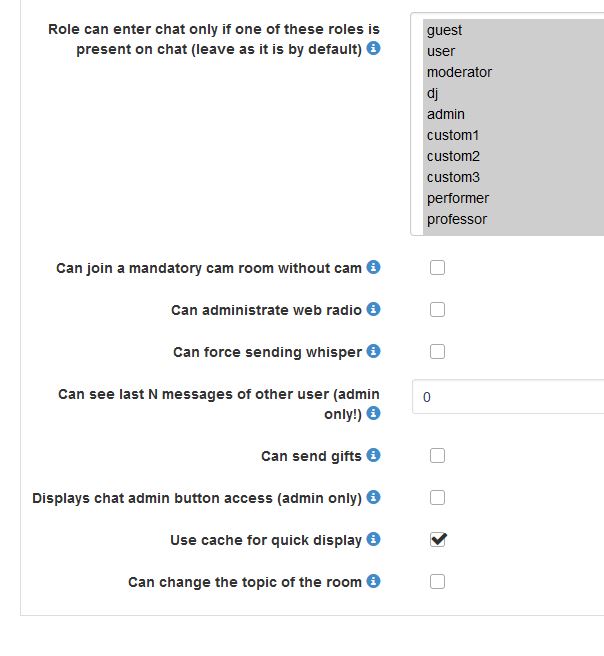The image size is (604, 656).
Task: Click info icon for last N messages
Action: click(373, 412)
